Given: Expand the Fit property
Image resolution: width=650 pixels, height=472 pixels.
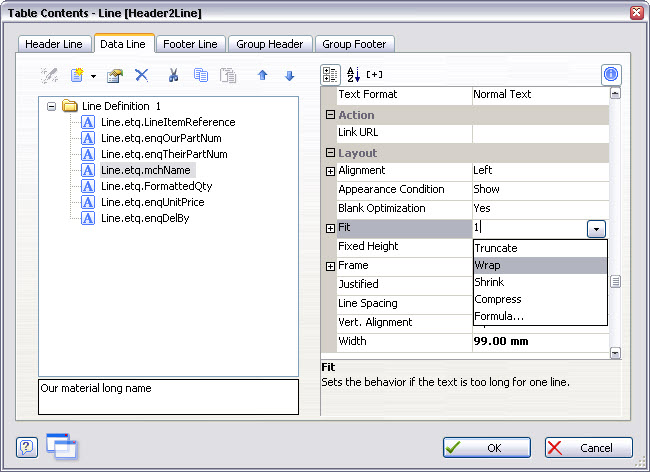Looking at the screenshot, I should pyautogui.click(x=330, y=228).
